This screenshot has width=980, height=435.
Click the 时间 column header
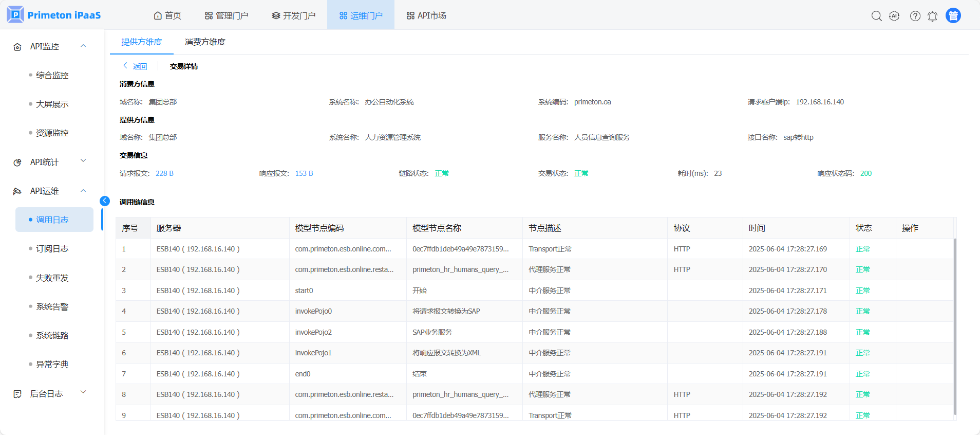(757, 228)
